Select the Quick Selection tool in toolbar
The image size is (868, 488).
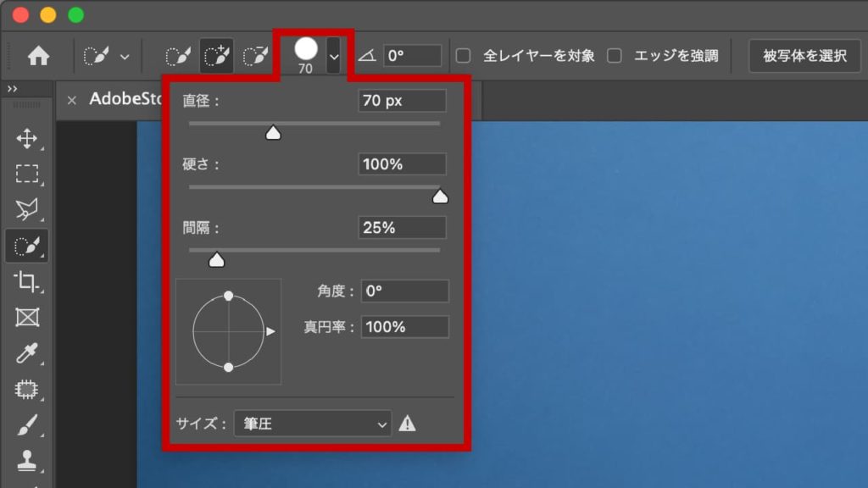click(x=26, y=246)
